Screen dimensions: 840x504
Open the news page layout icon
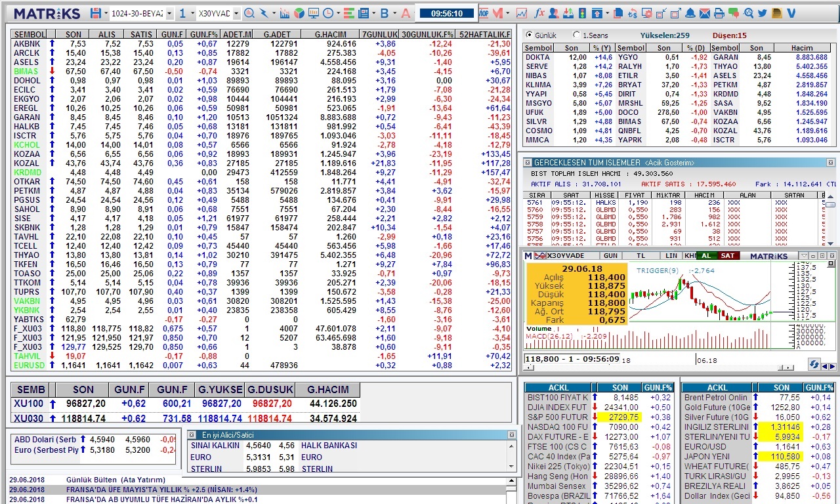coord(364,13)
